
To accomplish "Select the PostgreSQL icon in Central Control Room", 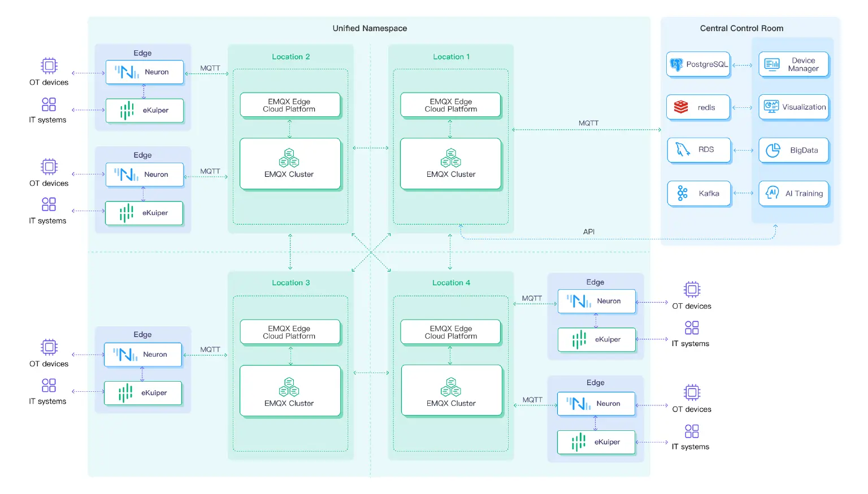I will click(x=676, y=64).
